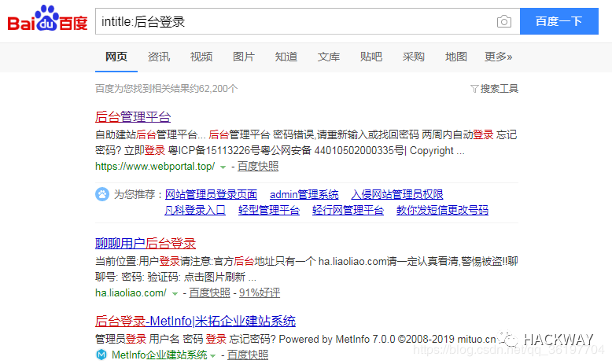612x364 pixels.
Task: Select the 网页 tab
Action: 116,57
